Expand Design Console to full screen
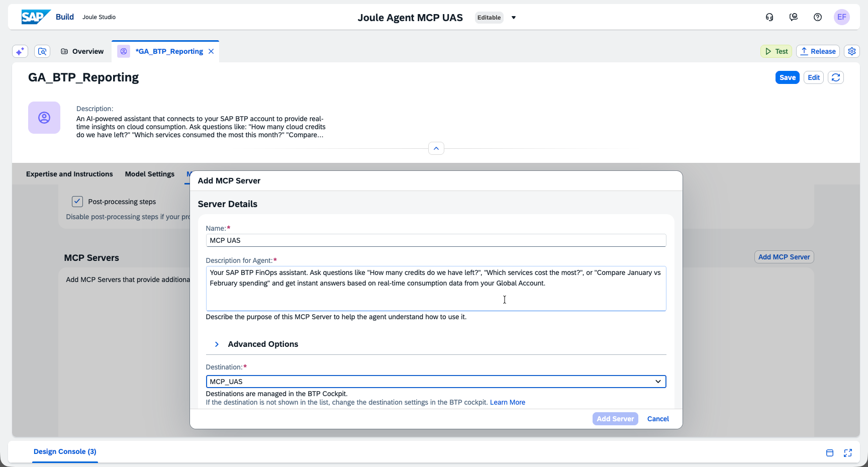This screenshot has width=868, height=467. pyautogui.click(x=848, y=453)
